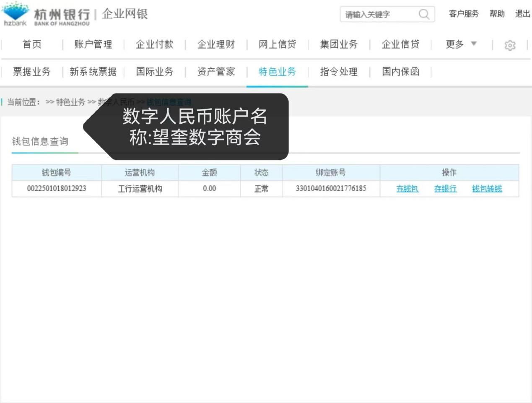532x403 pixels.
Task: Click the 钱包转钱 link
Action: 487,189
